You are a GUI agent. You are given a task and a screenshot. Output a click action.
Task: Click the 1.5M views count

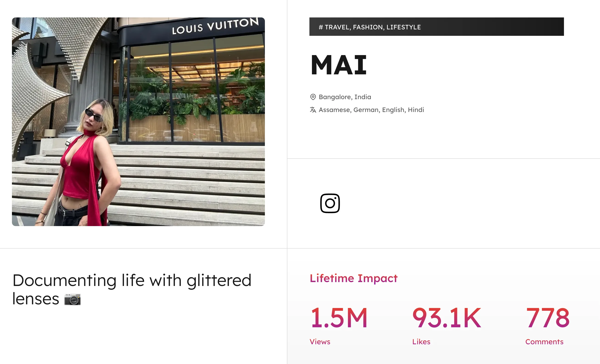click(x=339, y=317)
